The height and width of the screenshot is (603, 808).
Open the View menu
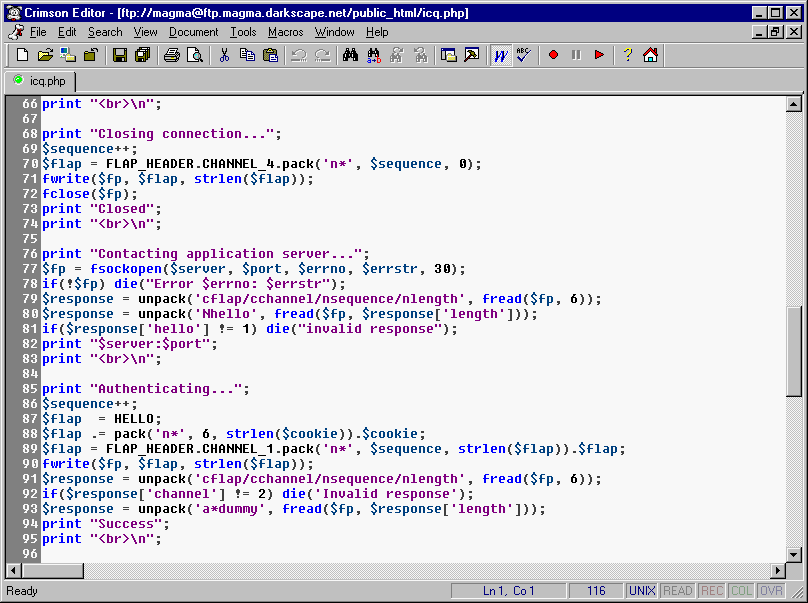(x=146, y=32)
